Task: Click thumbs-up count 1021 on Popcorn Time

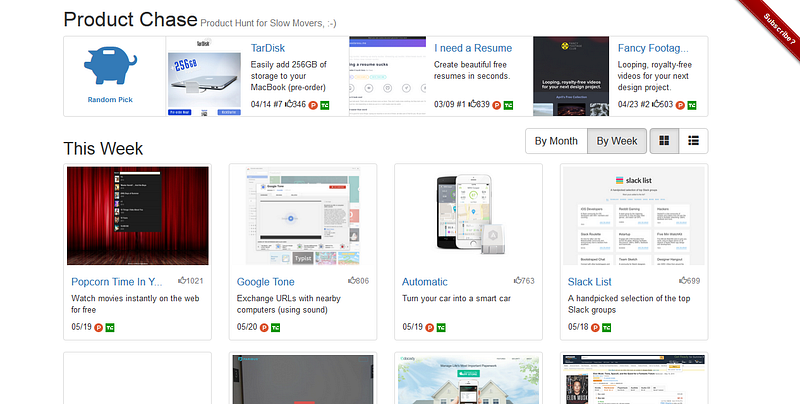Action: click(x=191, y=281)
